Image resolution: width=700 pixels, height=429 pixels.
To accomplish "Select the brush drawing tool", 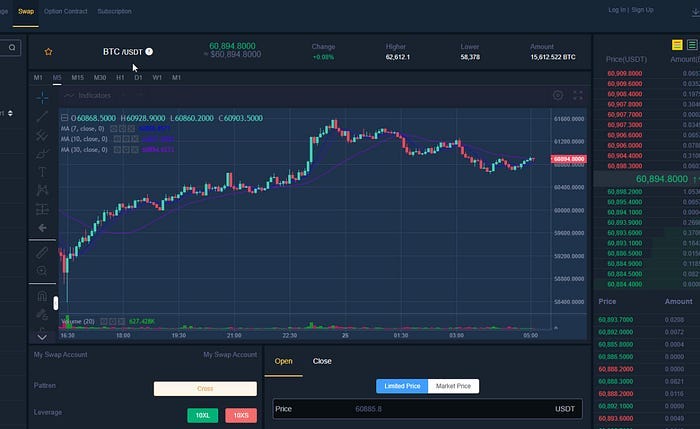I will click(x=42, y=154).
